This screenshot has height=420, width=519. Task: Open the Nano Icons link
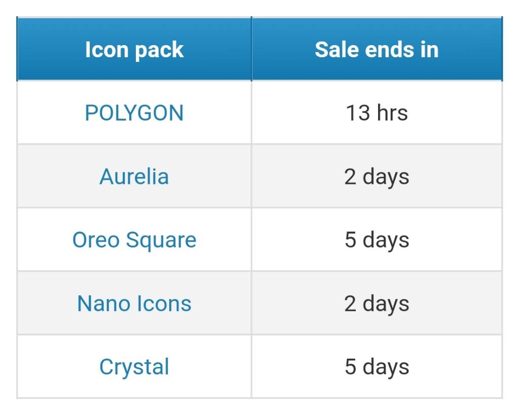pyautogui.click(x=134, y=303)
